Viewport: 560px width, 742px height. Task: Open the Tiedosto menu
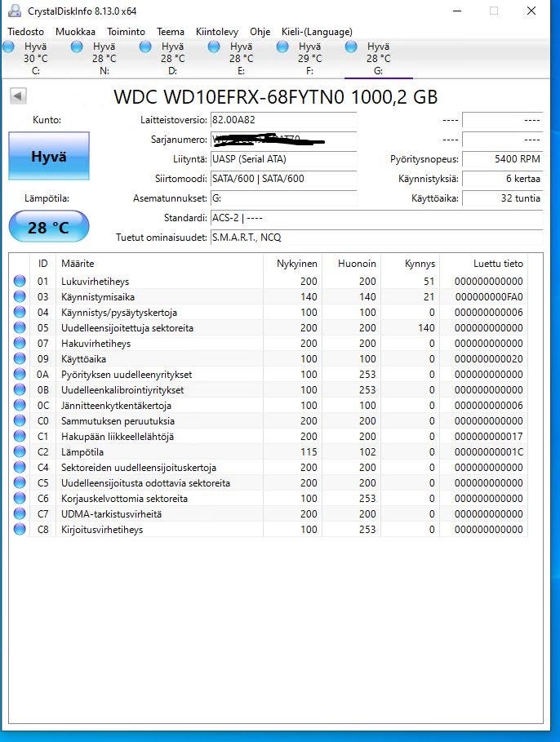point(25,32)
